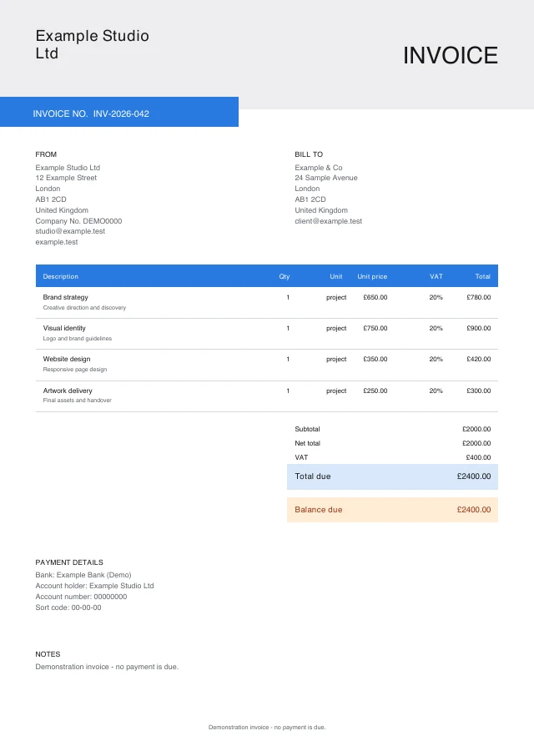The height and width of the screenshot is (756, 534).
Task: Select the 'Artwork delivery' line item
Action: (68, 391)
